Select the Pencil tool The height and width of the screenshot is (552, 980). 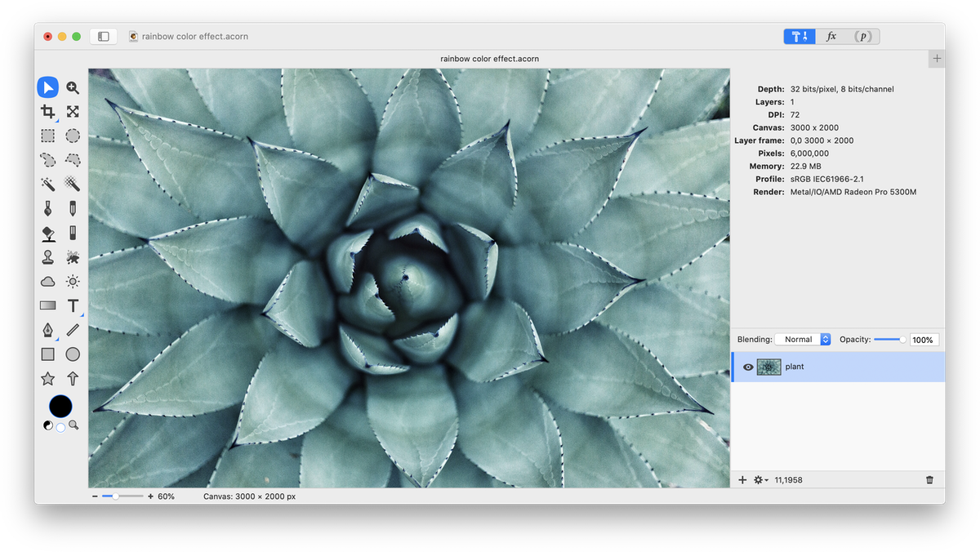coord(73,209)
